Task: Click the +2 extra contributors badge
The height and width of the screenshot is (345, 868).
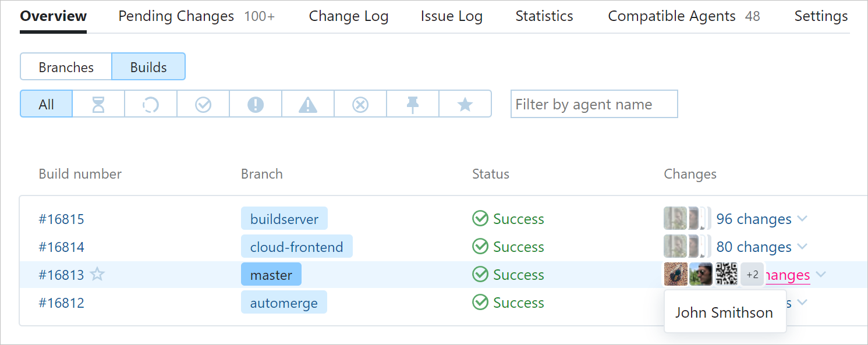Action: [x=752, y=274]
